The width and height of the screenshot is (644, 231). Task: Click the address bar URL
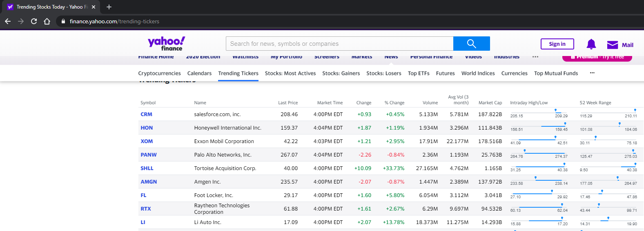tap(114, 21)
